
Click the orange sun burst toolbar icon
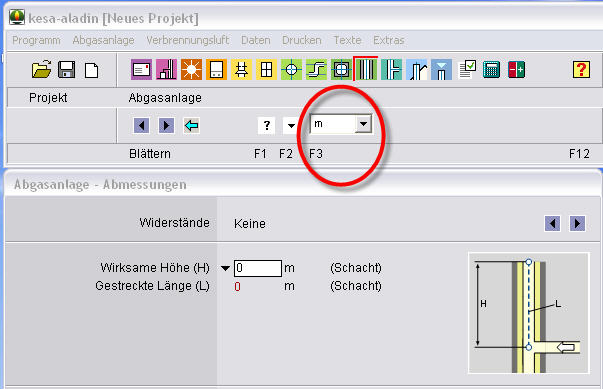click(191, 70)
